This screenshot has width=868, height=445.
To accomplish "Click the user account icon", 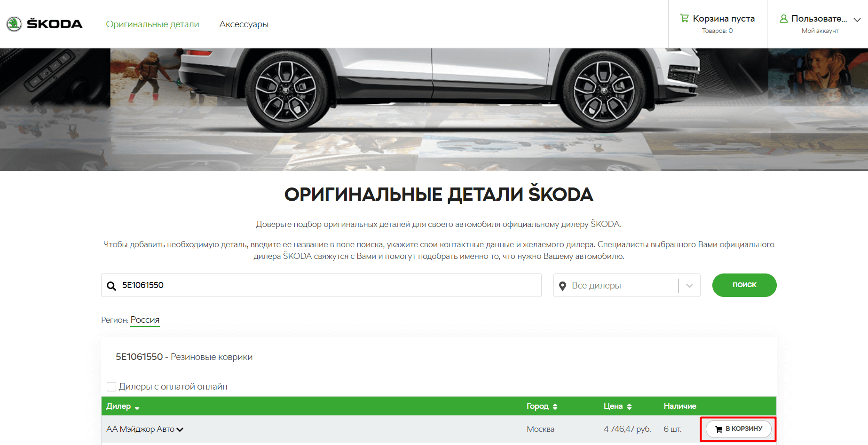I will tap(784, 18).
